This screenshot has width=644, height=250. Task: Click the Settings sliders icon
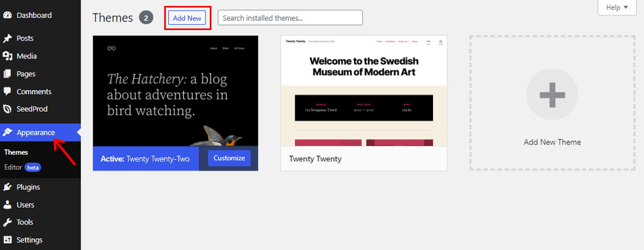(x=8, y=240)
